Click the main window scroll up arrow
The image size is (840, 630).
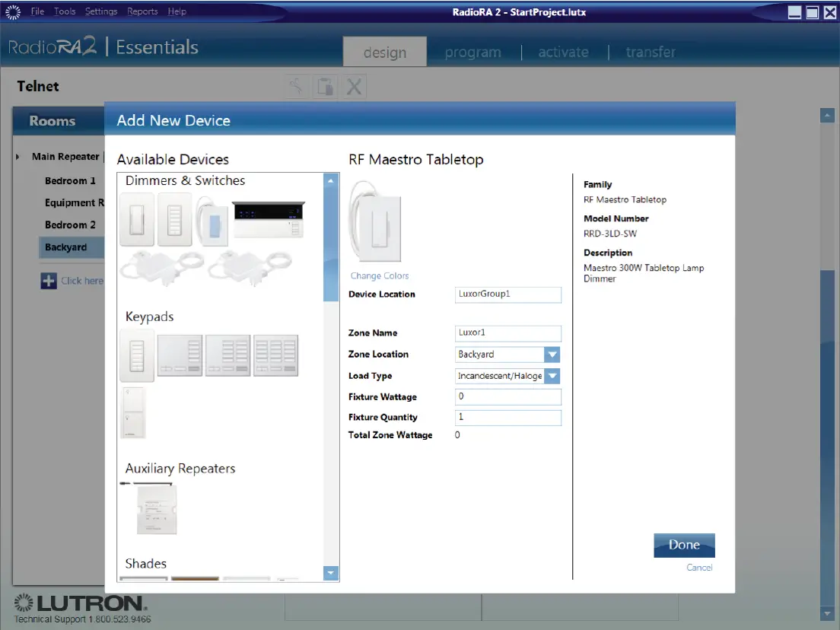827,115
